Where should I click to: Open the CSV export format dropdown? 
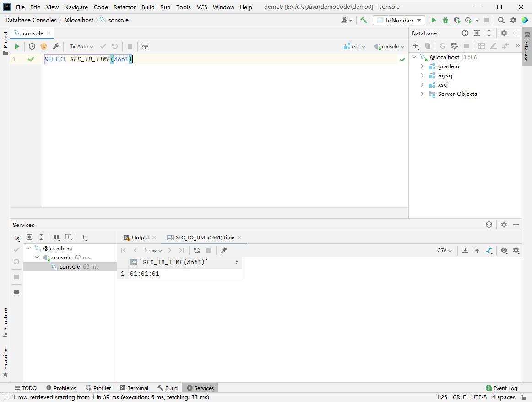444,250
